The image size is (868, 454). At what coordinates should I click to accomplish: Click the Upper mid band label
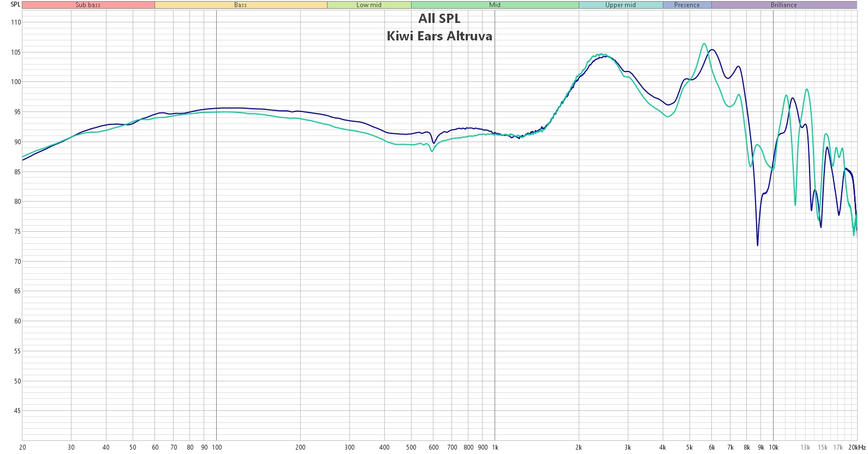coord(621,5)
